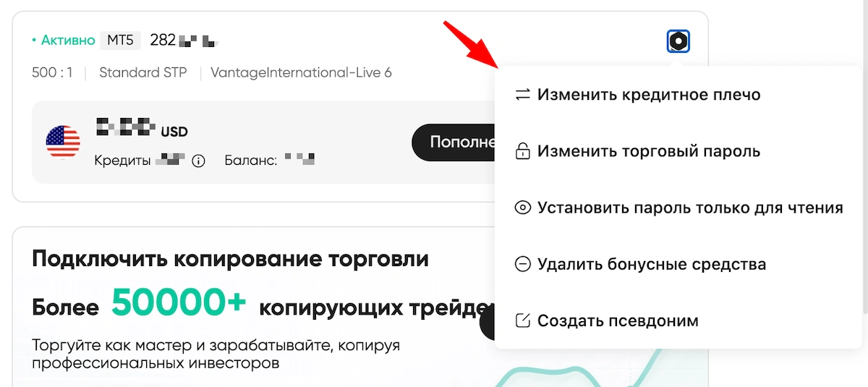The image size is (868, 387).
Task: Click the VantageInternational-Live 6 server name
Action: point(302,72)
